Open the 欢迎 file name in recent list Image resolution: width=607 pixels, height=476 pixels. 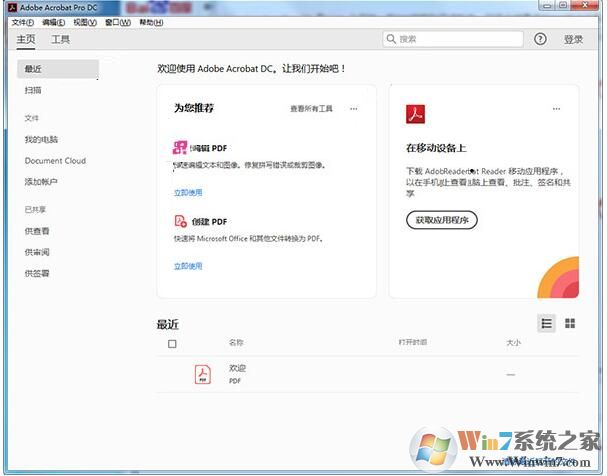click(237, 368)
